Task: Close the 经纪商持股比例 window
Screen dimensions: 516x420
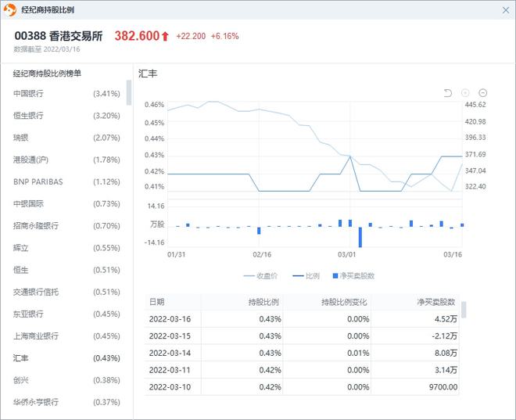Action: click(506, 10)
